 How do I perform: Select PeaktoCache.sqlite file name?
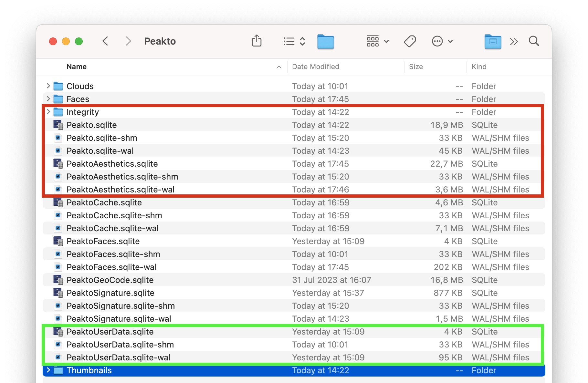(104, 202)
